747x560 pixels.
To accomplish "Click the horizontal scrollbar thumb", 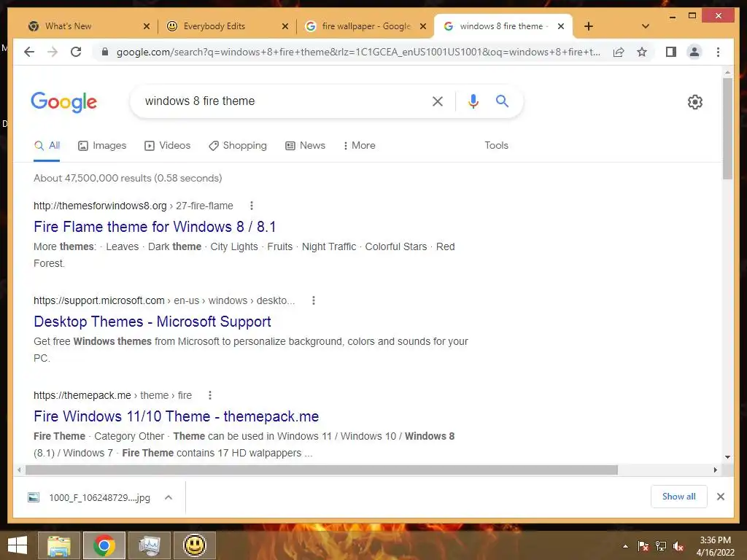I will pos(321,470).
